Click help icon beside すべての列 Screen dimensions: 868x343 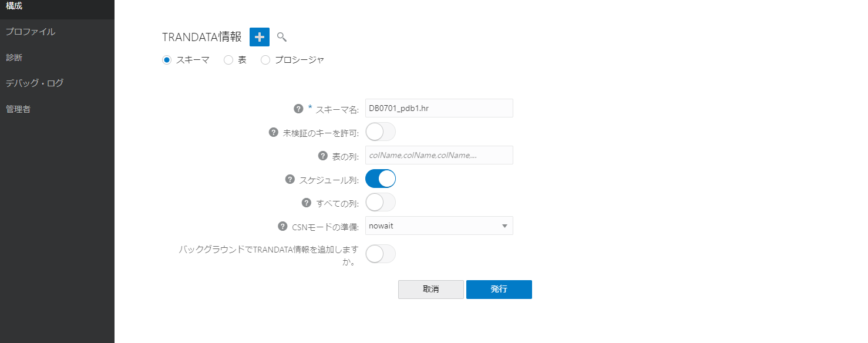coord(306,203)
